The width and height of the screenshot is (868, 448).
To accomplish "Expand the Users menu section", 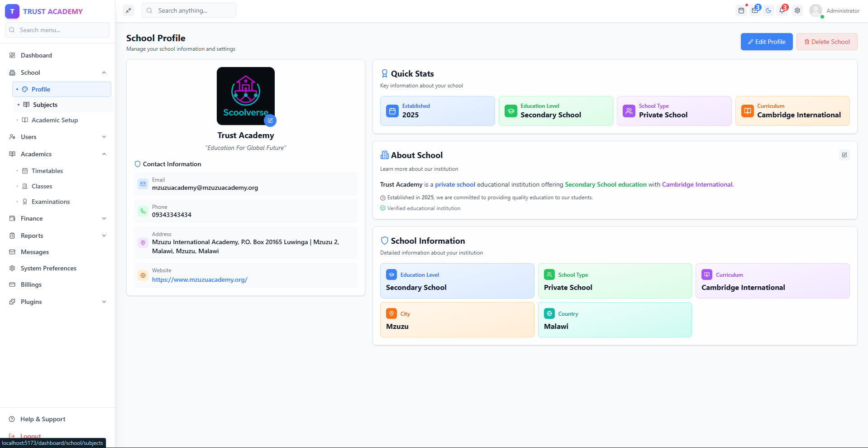I will pyautogui.click(x=104, y=137).
